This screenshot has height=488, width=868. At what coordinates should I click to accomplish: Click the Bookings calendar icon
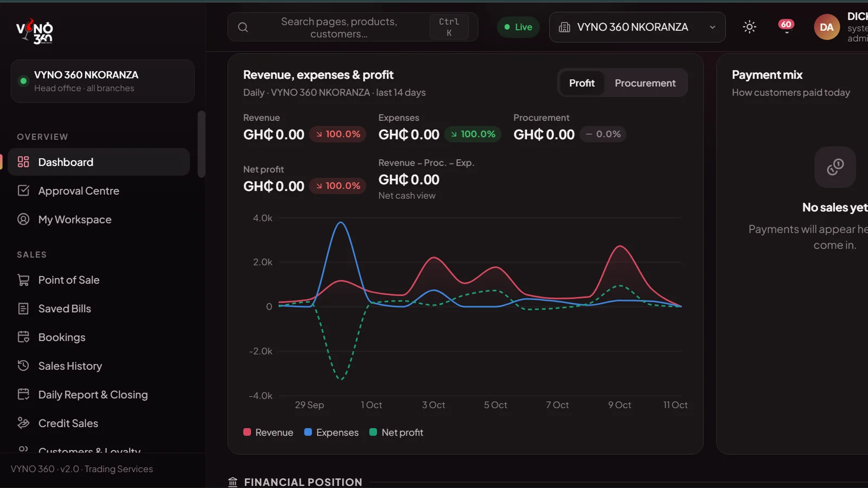[x=23, y=337]
